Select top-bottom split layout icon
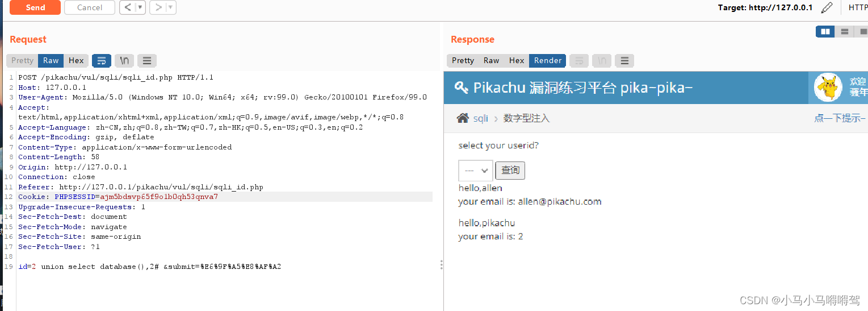 coord(844,32)
